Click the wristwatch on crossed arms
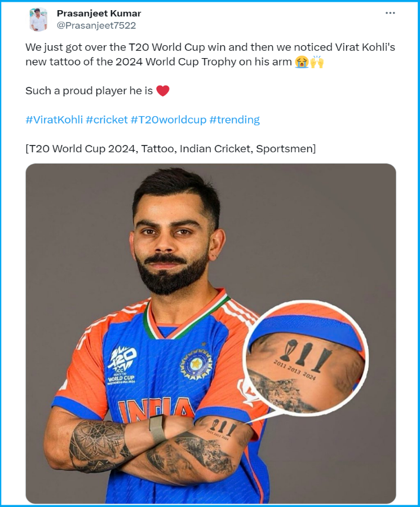Screen dimensions: 420x507 (157, 429)
